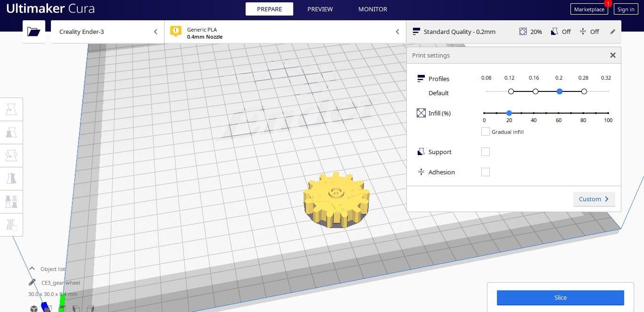This screenshot has height=312, width=644.
Task: Collapse the Standard Quality - 0.2mm settings panel
Action: click(x=513, y=32)
